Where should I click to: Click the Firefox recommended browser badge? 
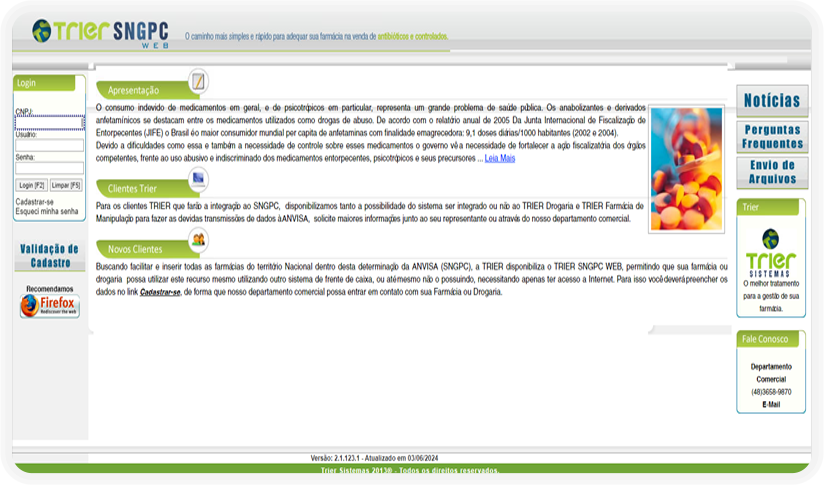click(50, 306)
